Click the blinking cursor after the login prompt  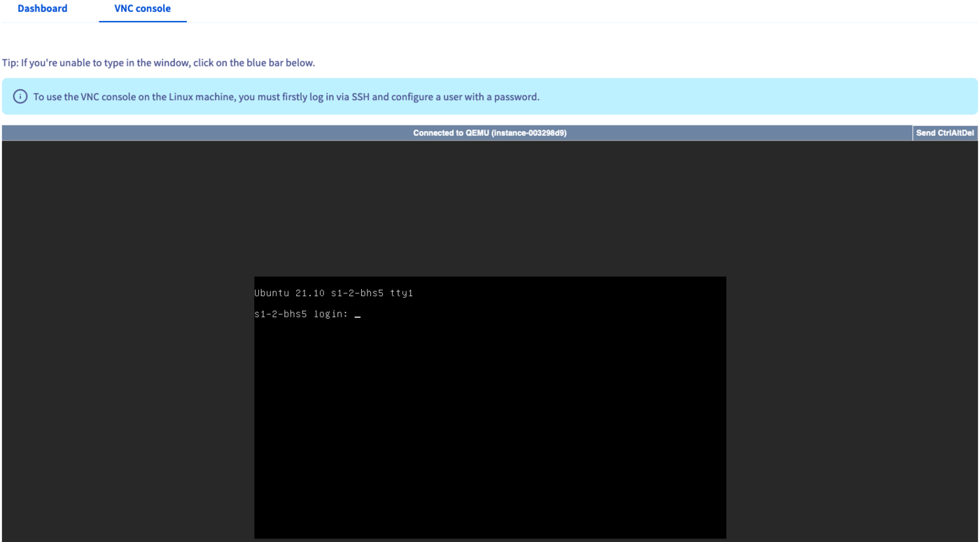358,316
